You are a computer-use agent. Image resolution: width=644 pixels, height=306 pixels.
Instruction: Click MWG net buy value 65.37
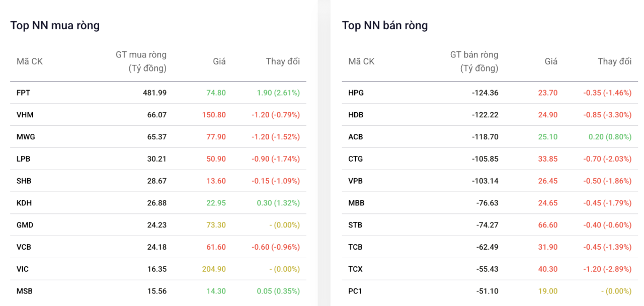pos(157,137)
